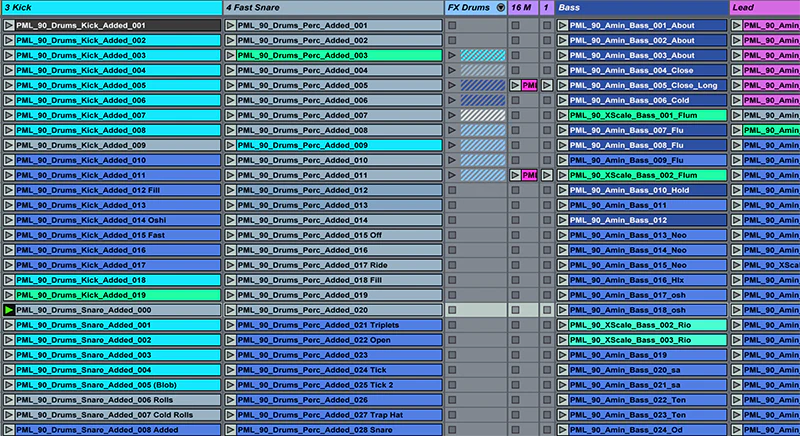Launch FX Drums group slot in Perc_Added_003 row
800x436 pixels.
pyautogui.click(x=452, y=55)
